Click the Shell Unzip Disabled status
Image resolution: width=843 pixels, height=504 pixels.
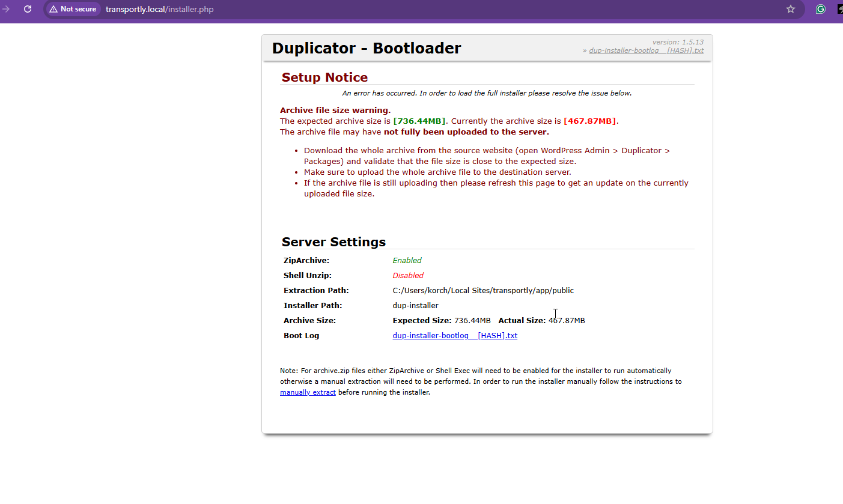tap(408, 275)
